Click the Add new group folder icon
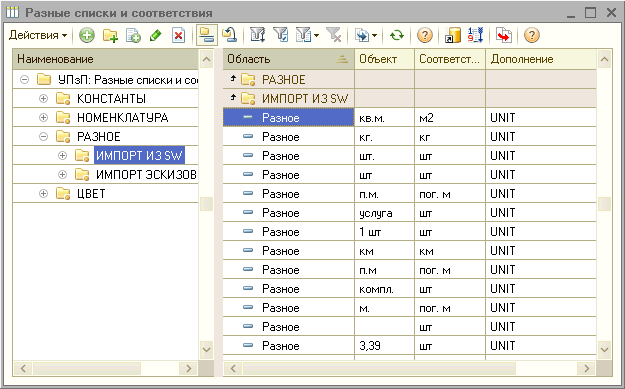Screen dimensions: 625x389 pyautogui.click(x=110, y=35)
